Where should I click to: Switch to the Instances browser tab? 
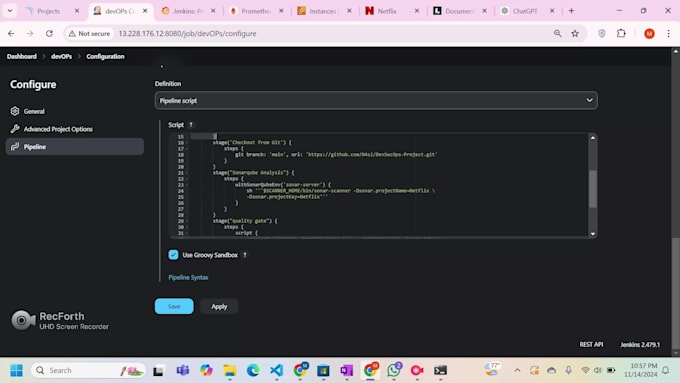pyautogui.click(x=323, y=11)
